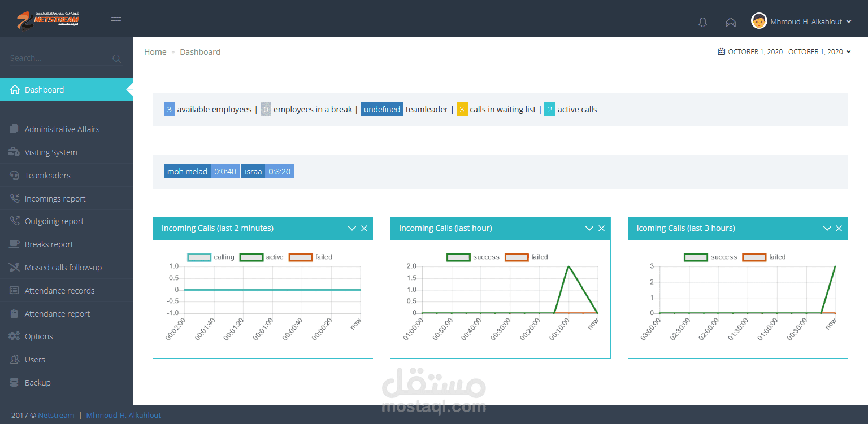Screen dimensions: 868x424
Task: Select the Home breadcrumb link
Action: [155, 52]
